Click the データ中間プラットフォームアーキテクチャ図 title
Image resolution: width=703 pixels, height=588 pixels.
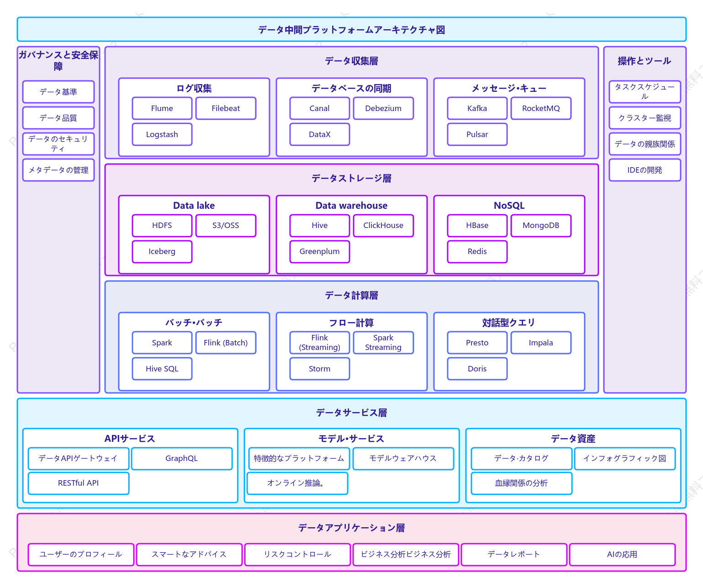(x=352, y=30)
